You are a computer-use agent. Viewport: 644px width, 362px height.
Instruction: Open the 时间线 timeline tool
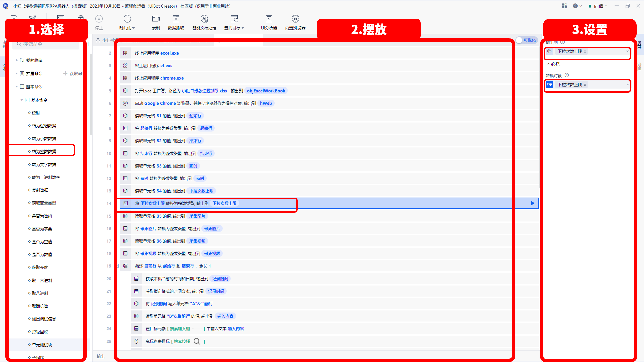click(x=127, y=22)
